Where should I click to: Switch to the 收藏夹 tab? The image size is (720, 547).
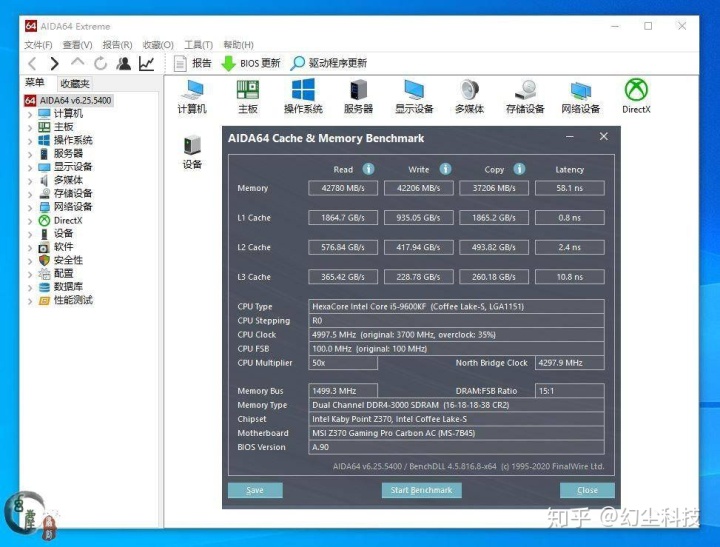point(75,84)
